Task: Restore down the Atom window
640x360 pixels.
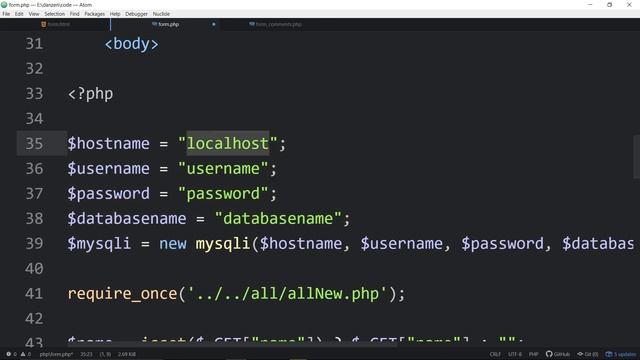Action: click(609, 5)
